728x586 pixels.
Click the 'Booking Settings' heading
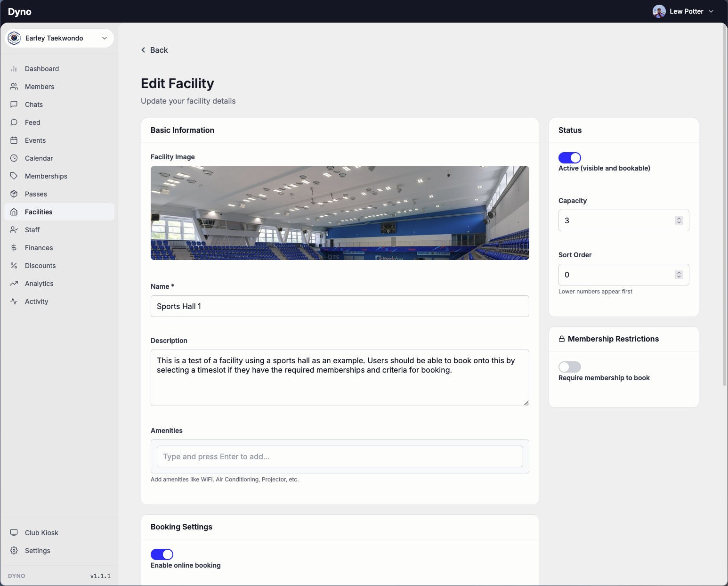181,527
